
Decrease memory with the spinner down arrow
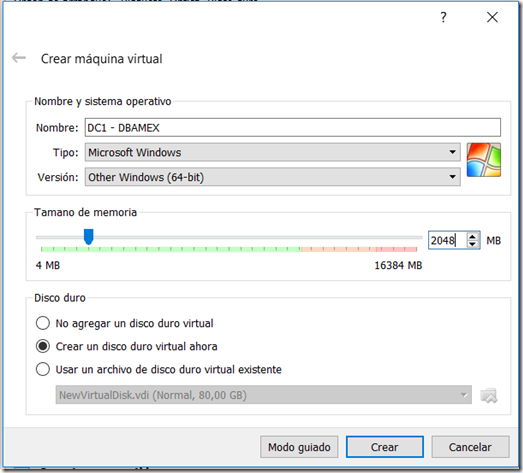click(472, 244)
